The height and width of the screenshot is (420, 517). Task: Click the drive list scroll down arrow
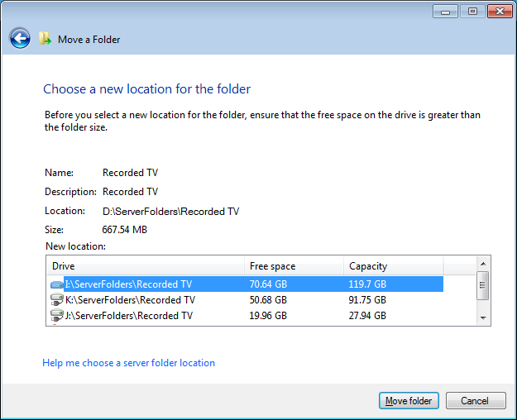pyautogui.click(x=483, y=318)
